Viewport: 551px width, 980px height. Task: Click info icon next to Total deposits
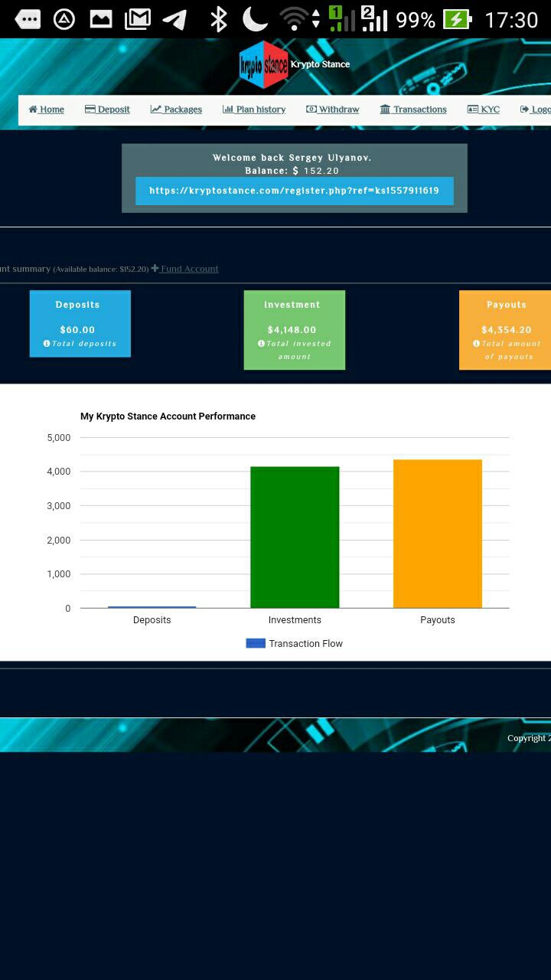[47, 344]
